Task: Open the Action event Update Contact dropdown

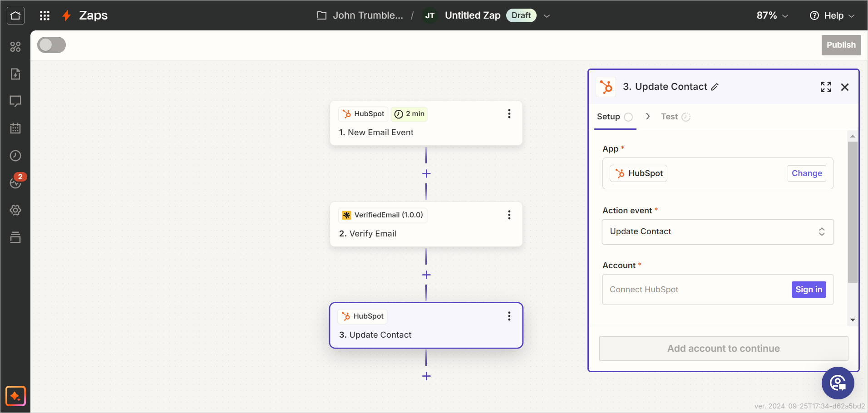Action: point(718,232)
